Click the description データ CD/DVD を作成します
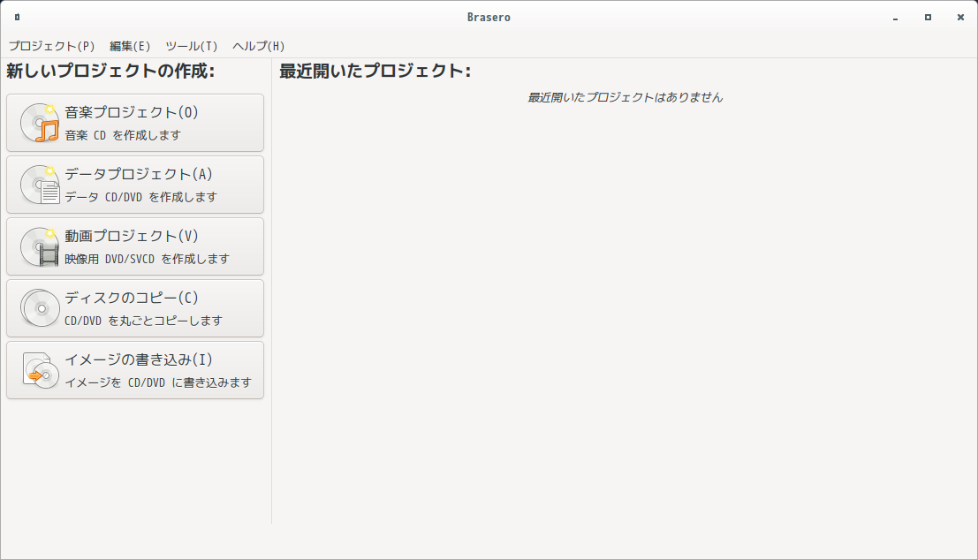 coord(141,197)
